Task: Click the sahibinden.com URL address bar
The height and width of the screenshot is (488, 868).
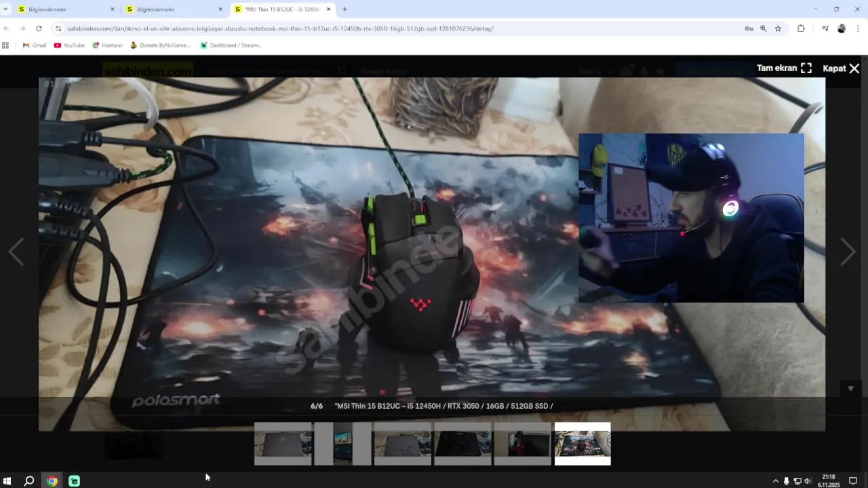Action: [400, 28]
